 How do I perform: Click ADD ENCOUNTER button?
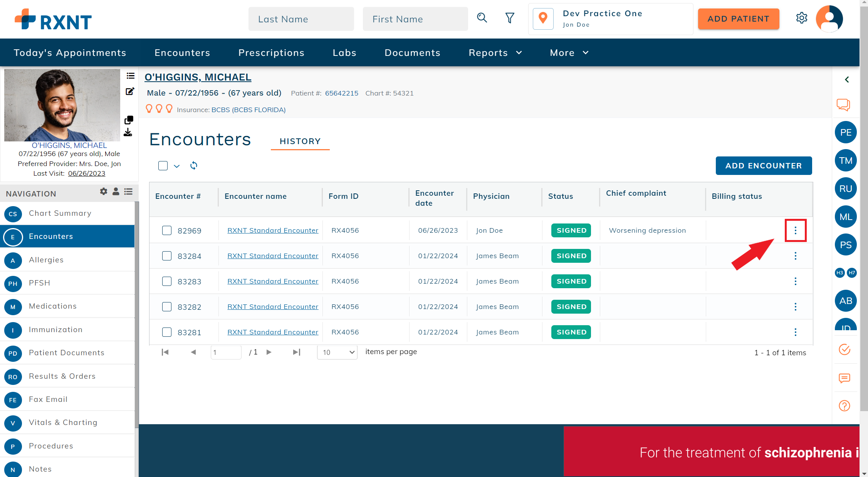point(764,166)
